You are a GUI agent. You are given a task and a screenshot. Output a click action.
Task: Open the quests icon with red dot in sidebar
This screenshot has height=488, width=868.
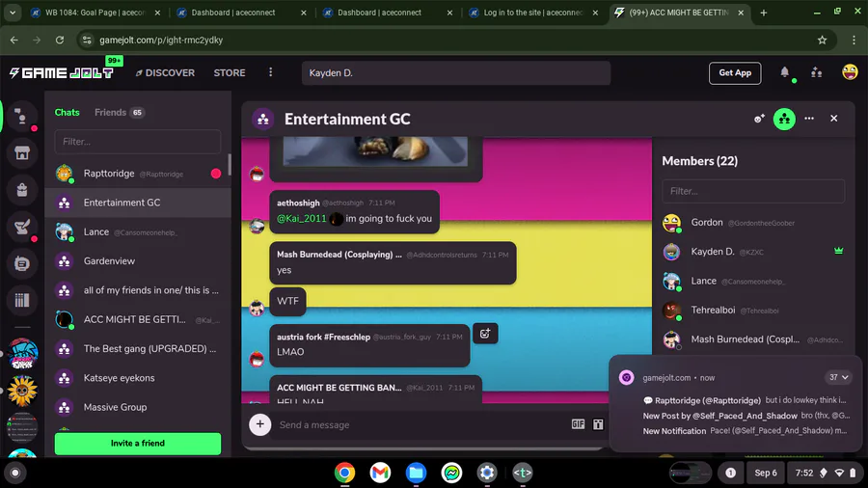pyautogui.click(x=22, y=227)
